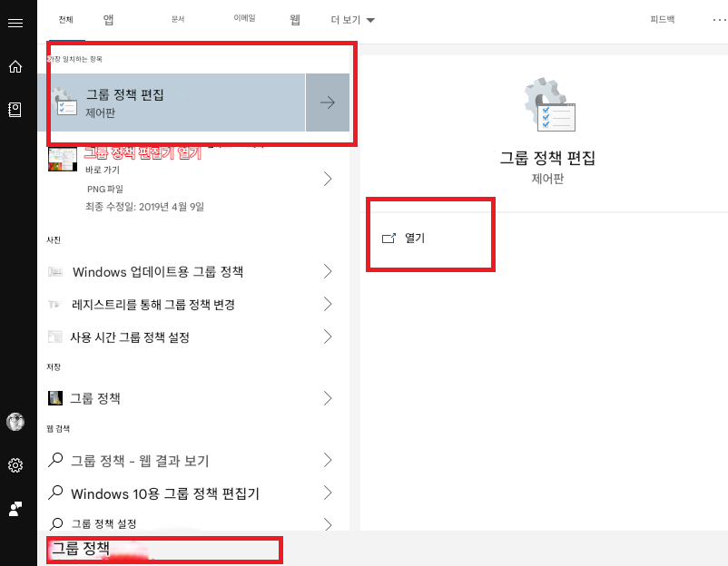This screenshot has height=566, width=728.
Task: Go to the Home icon in sidebar
Action: pyautogui.click(x=15, y=66)
